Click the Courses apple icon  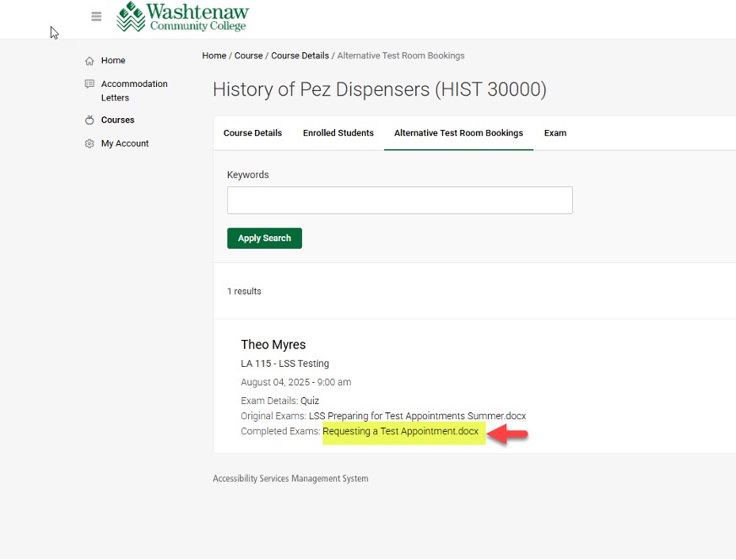point(89,120)
